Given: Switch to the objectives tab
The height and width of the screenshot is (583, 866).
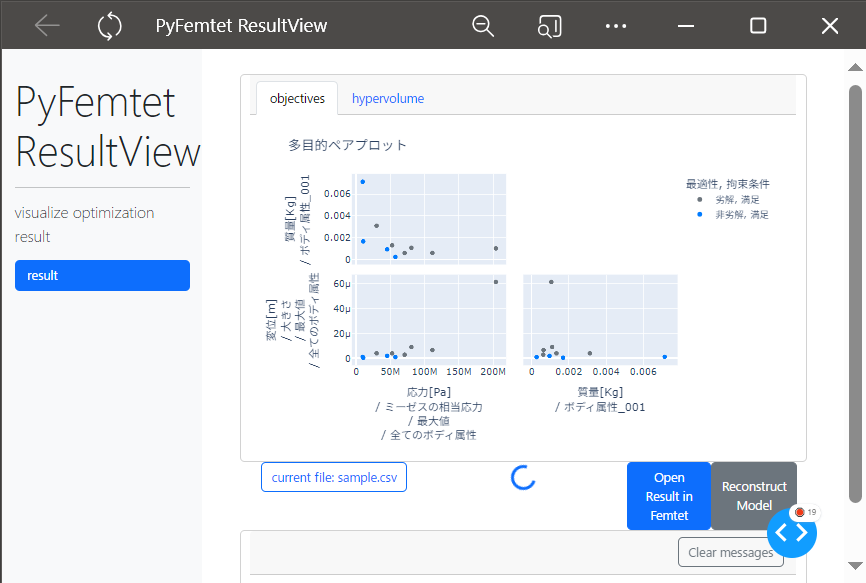Looking at the screenshot, I should (297, 98).
